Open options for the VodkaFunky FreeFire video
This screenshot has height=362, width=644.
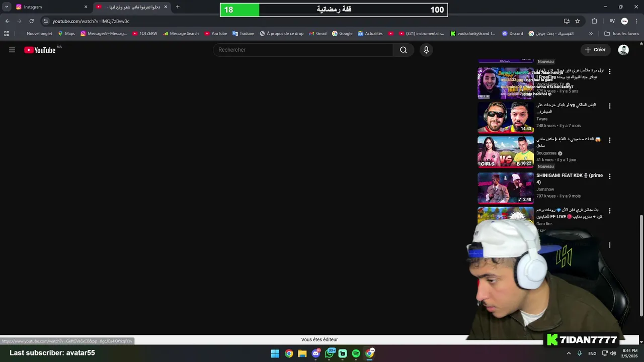[609, 71]
